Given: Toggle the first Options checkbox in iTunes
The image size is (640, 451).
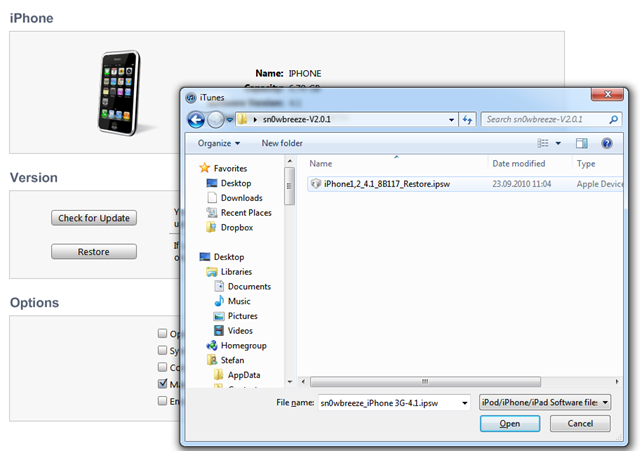Looking at the screenshot, I should tap(162, 333).
